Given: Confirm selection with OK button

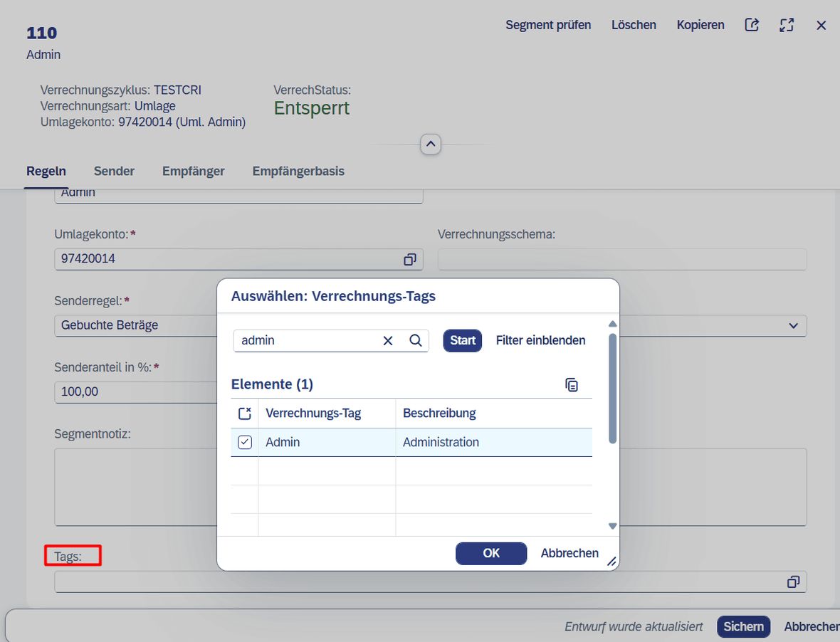Looking at the screenshot, I should pos(491,553).
